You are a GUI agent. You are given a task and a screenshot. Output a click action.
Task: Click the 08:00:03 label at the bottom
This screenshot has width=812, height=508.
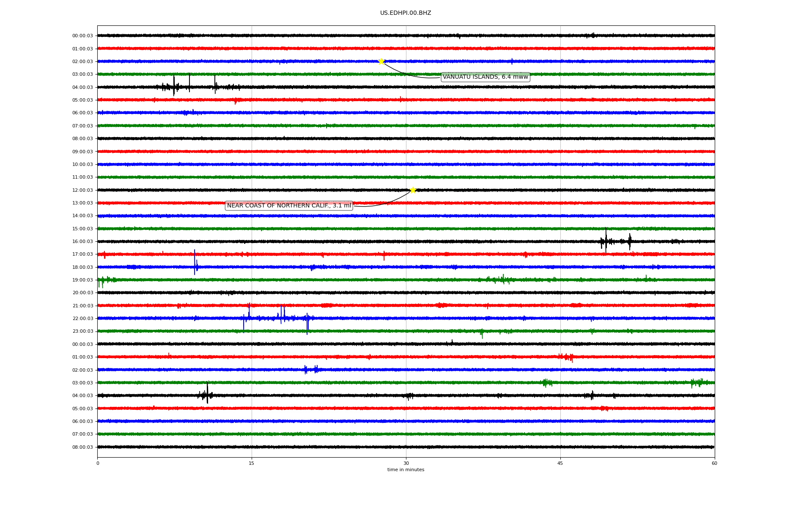click(x=82, y=447)
